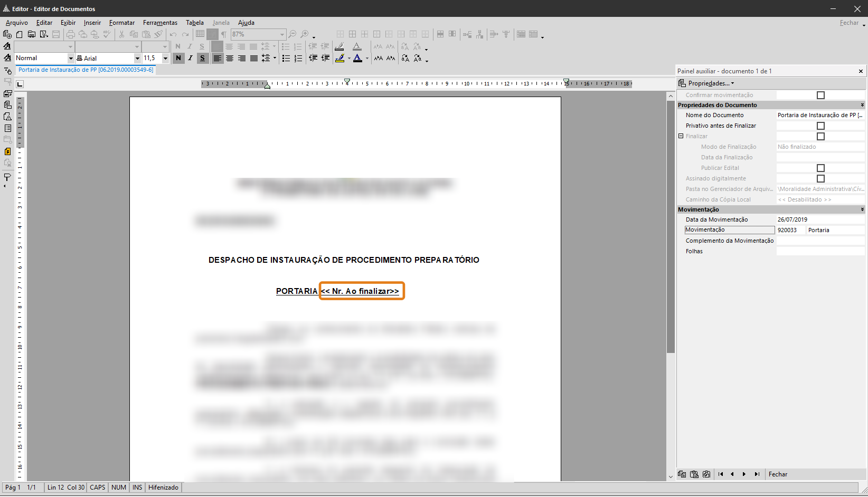This screenshot has height=497, width=868.
Task: Open the Arial font name dropdown
Action: [x=137, y=58]
